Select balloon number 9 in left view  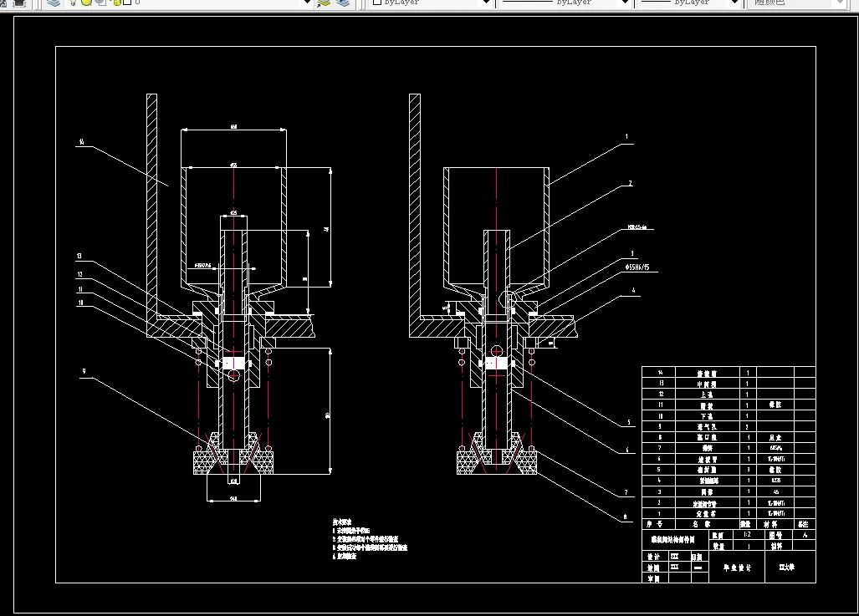pos(84,371)
